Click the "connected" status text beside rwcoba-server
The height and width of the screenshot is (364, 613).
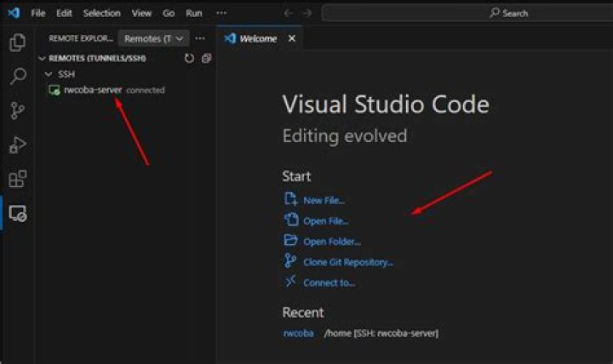pyautogui.click(x=146, y=90)
